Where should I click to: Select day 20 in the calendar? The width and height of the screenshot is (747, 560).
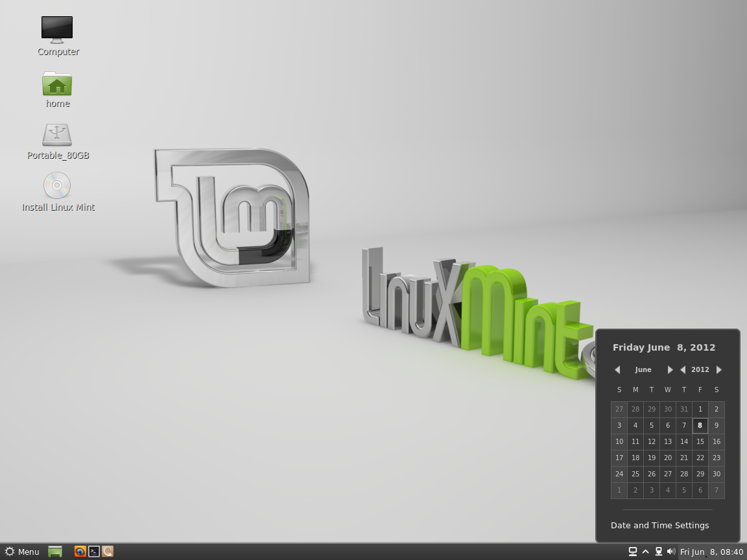point(668,458)
